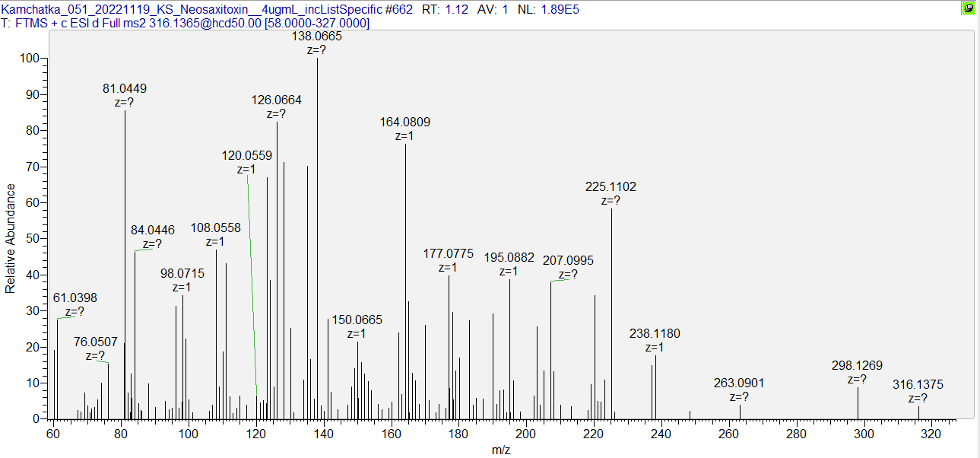Click the Relative Abundance y-axis title
Viewport: 980px width, 458px height.
(x=11, y=238)
